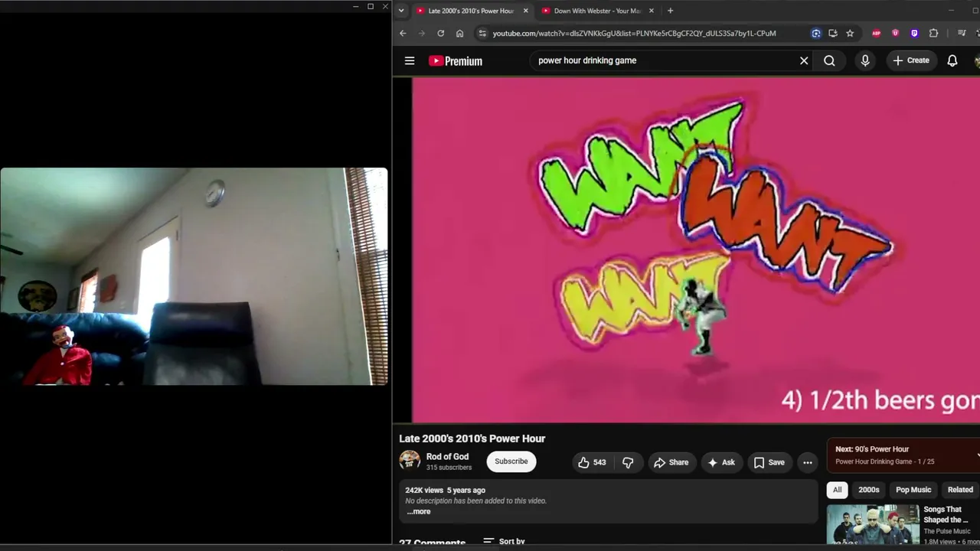The height and width of the screenshot is (551, 980).
Task: Open Rod of God channel name link
Action: click(x=448, y=457)
